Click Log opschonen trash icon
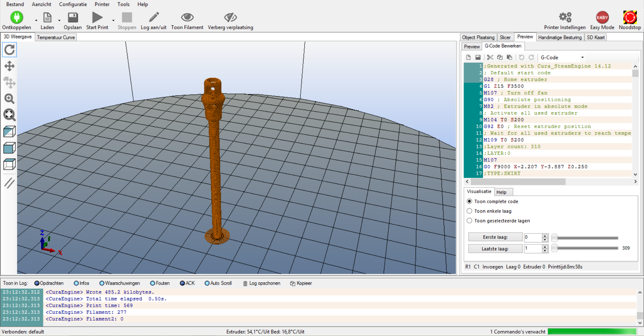 tap(245, 283)
